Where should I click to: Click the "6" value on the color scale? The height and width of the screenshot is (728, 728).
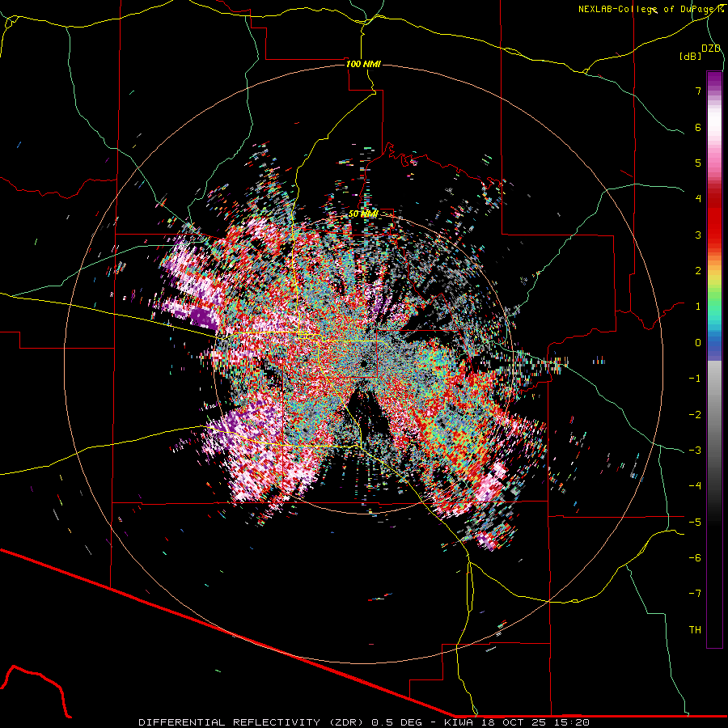point(698,127)
